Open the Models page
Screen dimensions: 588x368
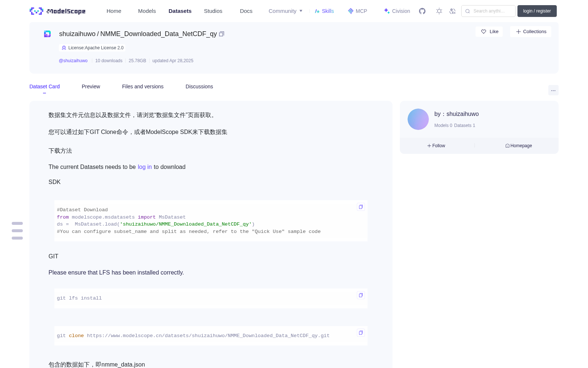click(x=147, y=11)
